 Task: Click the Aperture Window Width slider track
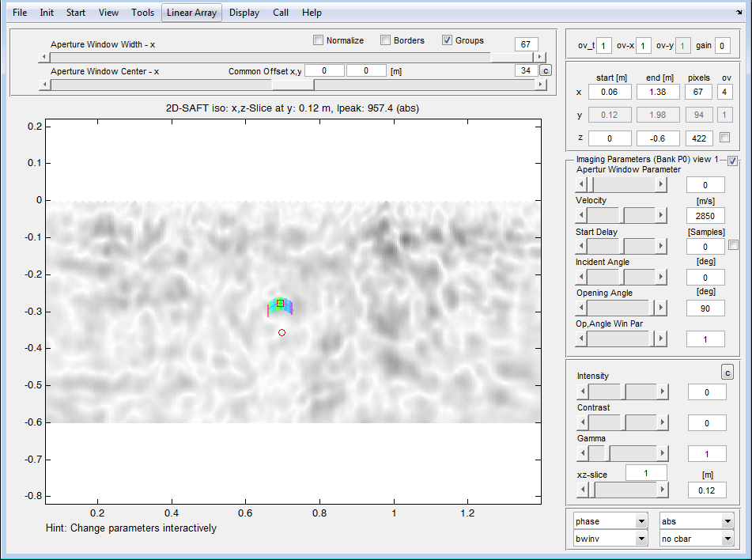[292, 57]
